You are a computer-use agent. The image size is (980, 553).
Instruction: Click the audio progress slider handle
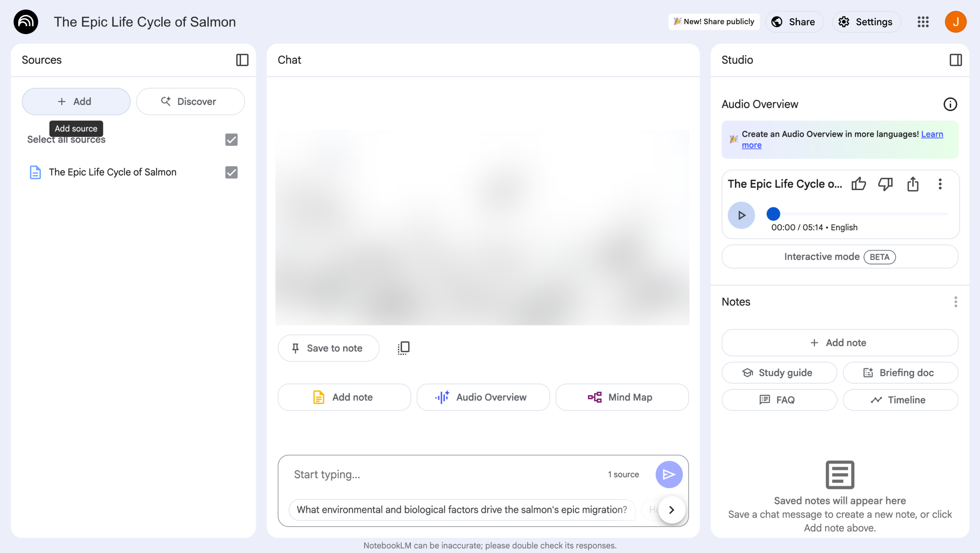tap(773, 214)
